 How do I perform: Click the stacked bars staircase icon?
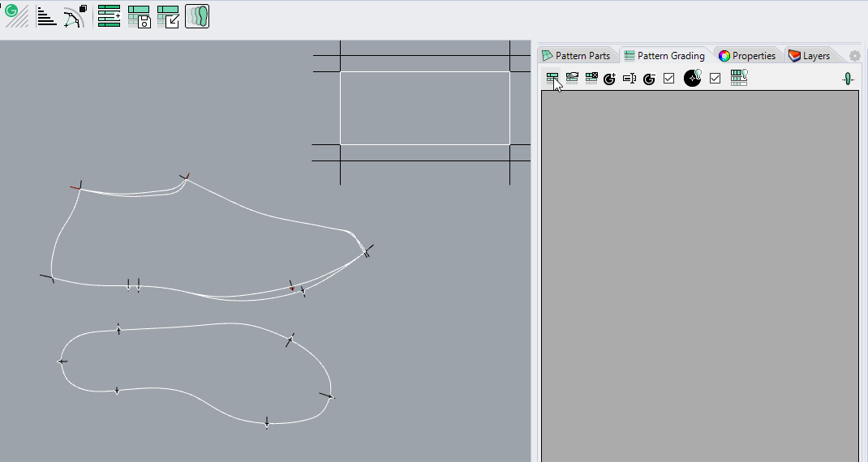coord(47,16)
